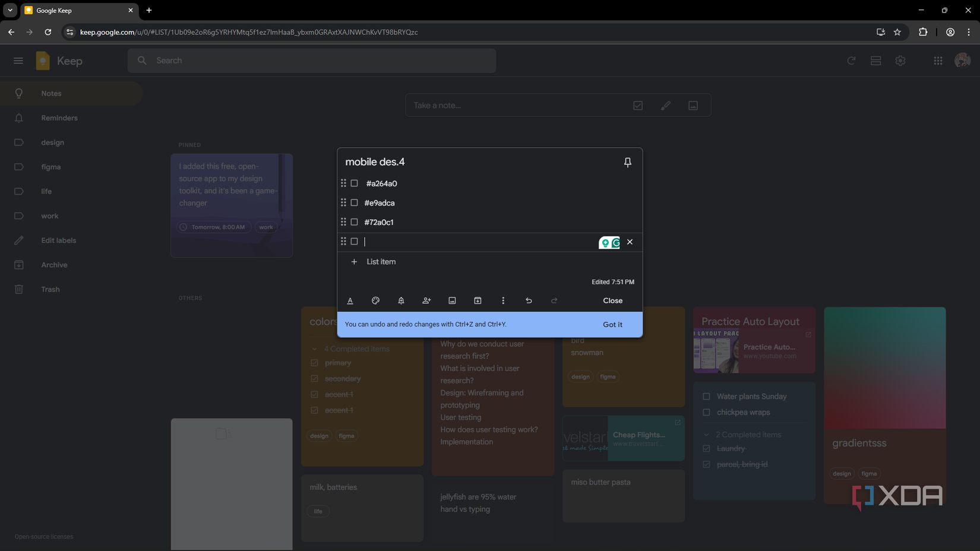
Task: Check the chickpea wraps item
Action: point(706,412)
